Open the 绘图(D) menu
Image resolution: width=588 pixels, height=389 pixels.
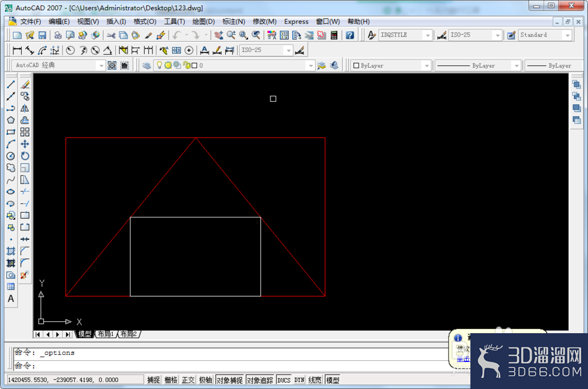click(203, 22)
